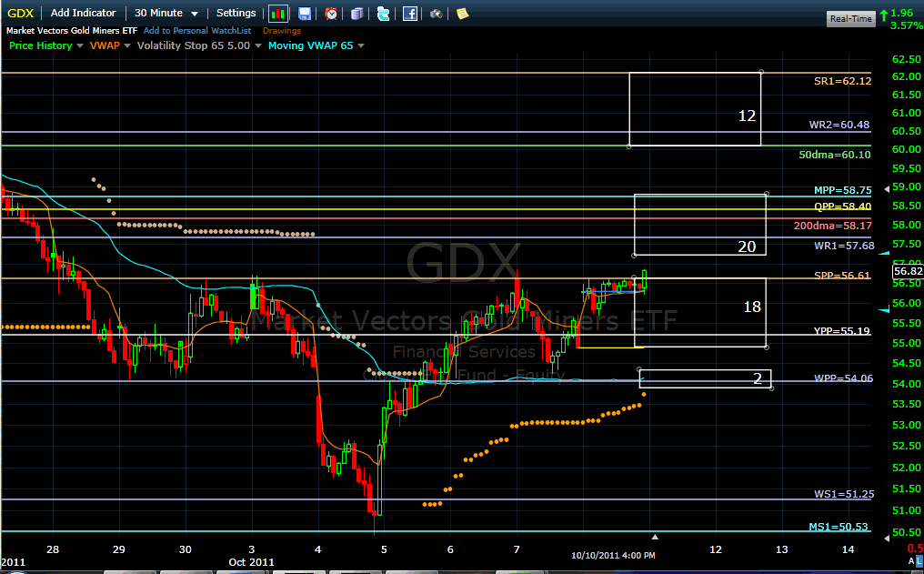The height and width of the screenshot is (574, 924).
Task: Click the Market Vectors Gold Miners ETF title
Action: pyautogui.click(x=72, y=31)
